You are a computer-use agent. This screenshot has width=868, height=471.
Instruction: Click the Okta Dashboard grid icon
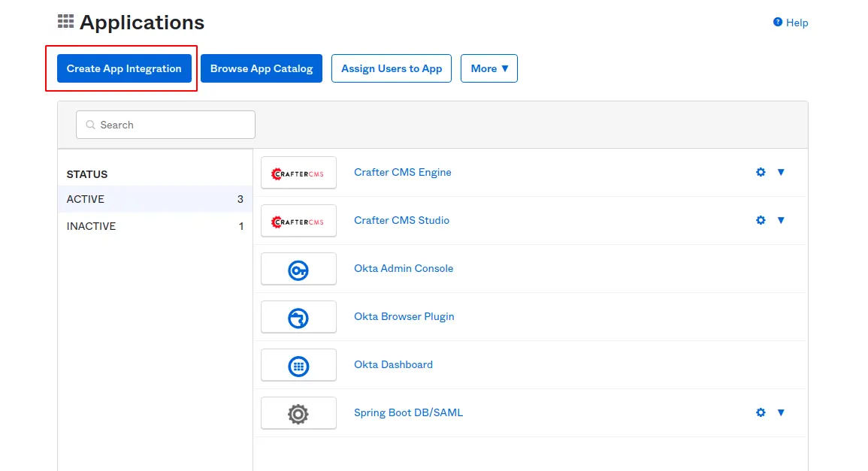(x=298, y=366)
